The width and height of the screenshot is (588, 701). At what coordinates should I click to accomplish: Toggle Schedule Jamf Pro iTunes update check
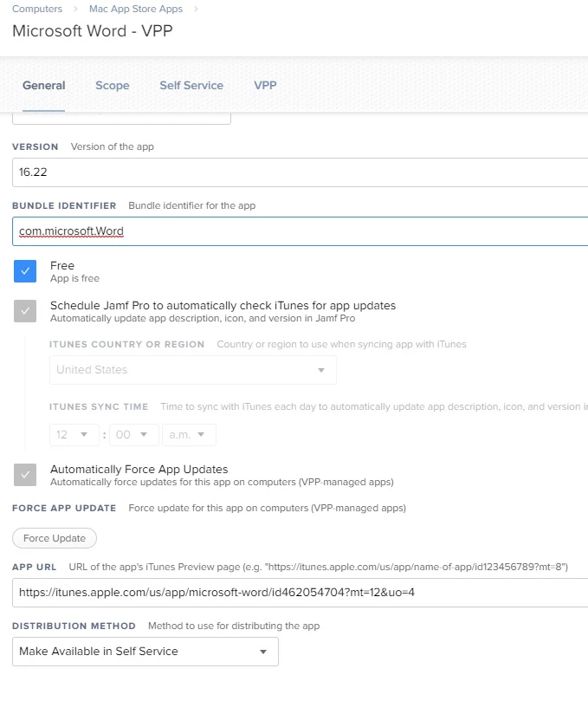(25, 311)
